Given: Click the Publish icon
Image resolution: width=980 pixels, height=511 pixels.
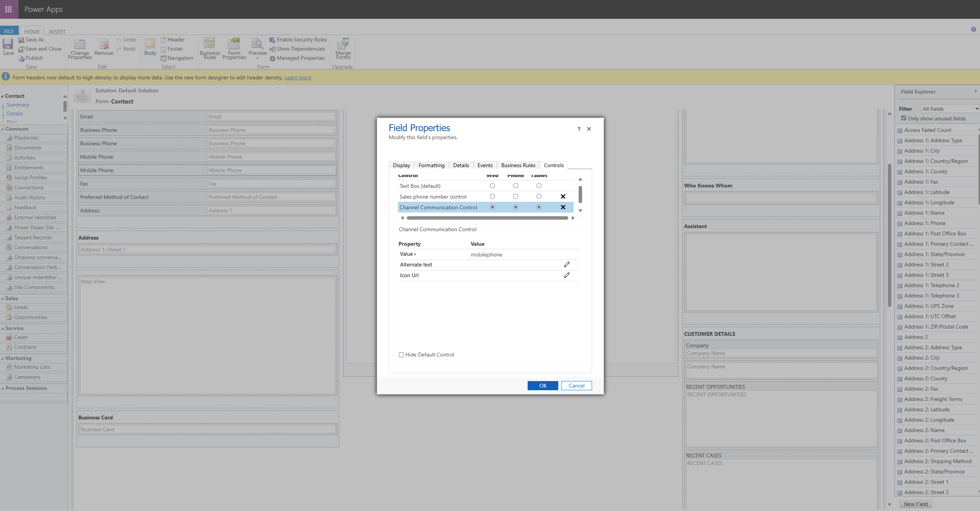Looking at the screenshot, I should pos(22,58).
